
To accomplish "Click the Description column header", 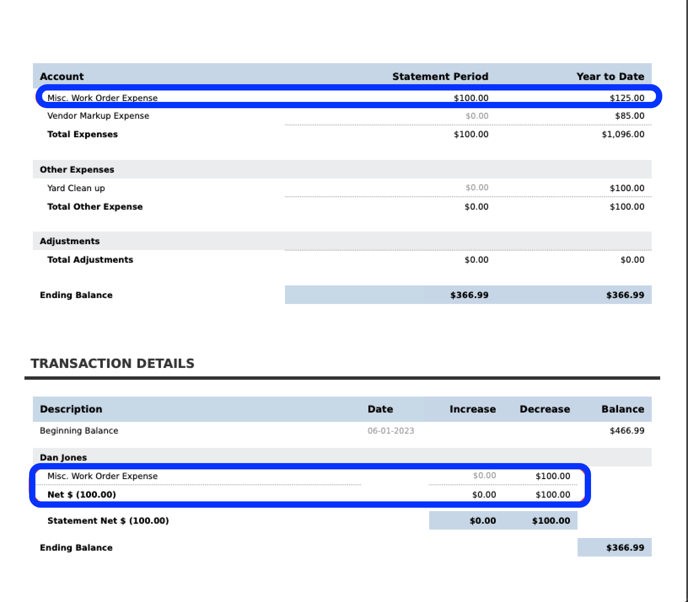I will pyautogui.click(x=71, y=409).
